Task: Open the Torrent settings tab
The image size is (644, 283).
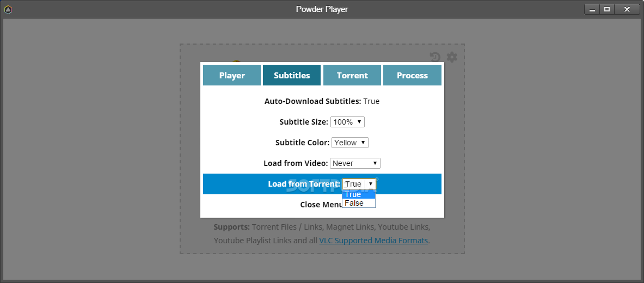Action: tap(352, 75)
